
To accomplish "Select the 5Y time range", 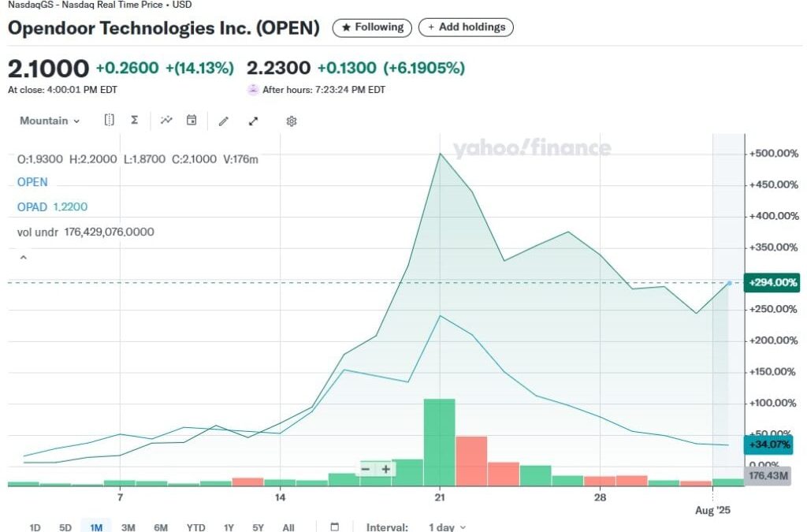I will 258,527.
